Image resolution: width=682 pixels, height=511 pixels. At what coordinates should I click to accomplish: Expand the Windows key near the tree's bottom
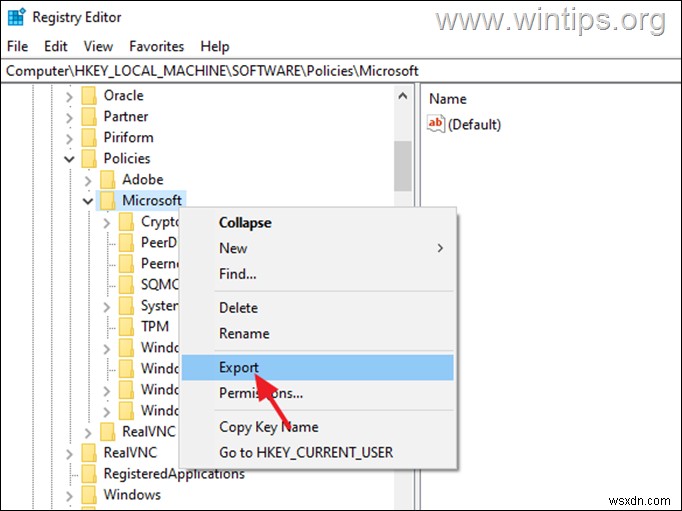coord(69,496)
